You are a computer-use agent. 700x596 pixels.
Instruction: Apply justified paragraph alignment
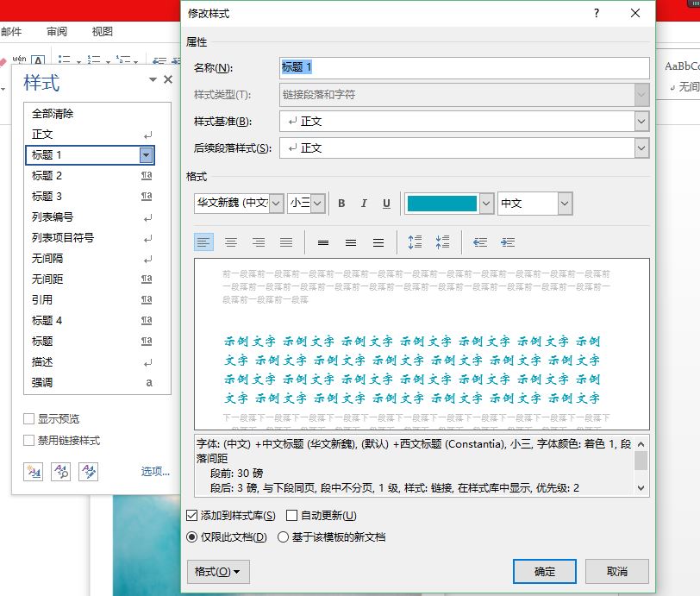(x=286, y=242)
